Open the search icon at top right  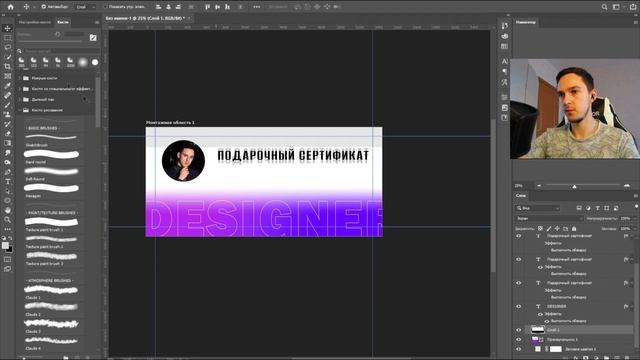point(604,7)
